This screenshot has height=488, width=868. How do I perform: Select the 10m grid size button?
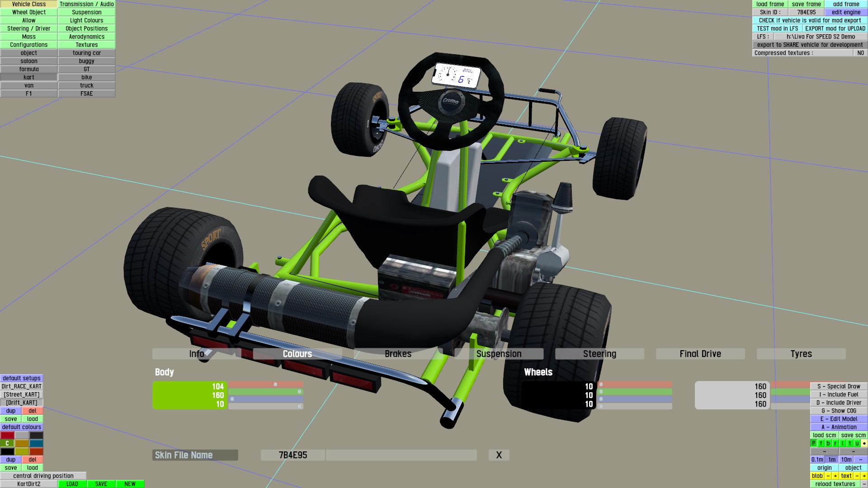pos(846,460)
